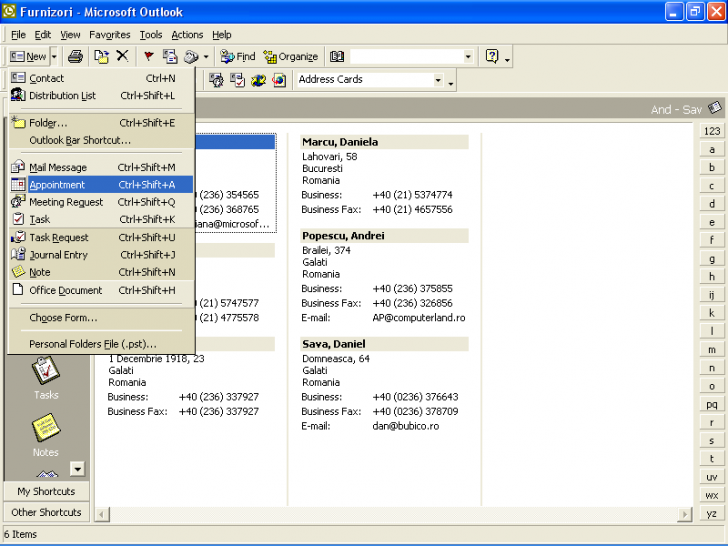Click the Move to Folder icon
The width and height of the screenshot is (728, 546).
pos(101,57)
